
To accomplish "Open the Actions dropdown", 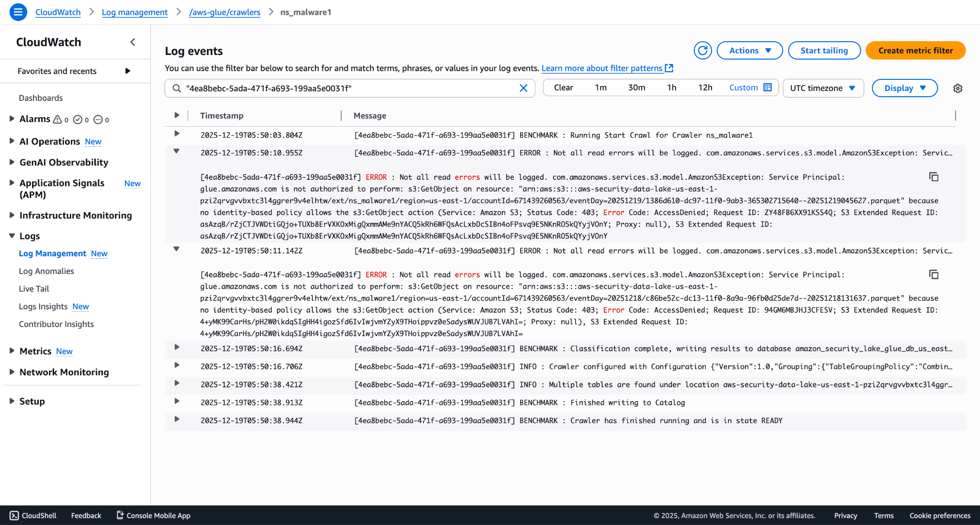I will 749,51.
